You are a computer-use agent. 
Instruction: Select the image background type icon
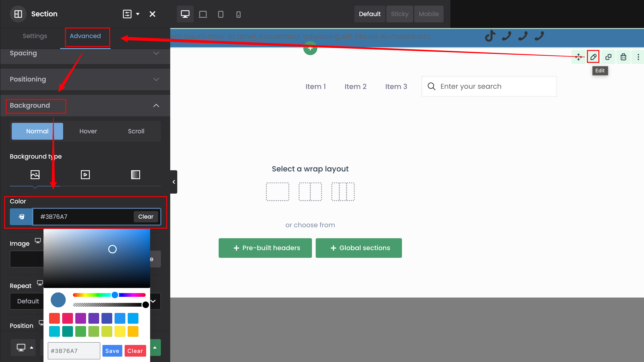tap(35, 175)
